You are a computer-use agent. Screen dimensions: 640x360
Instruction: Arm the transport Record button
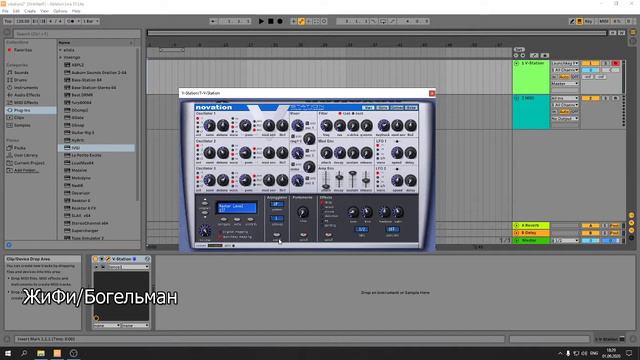pos(280,21)
